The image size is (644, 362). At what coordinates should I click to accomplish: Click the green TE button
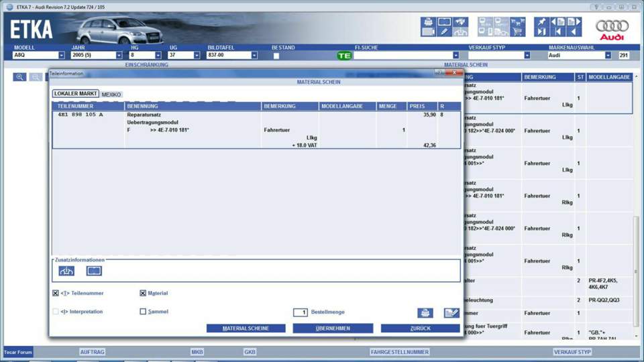(344, 56)
